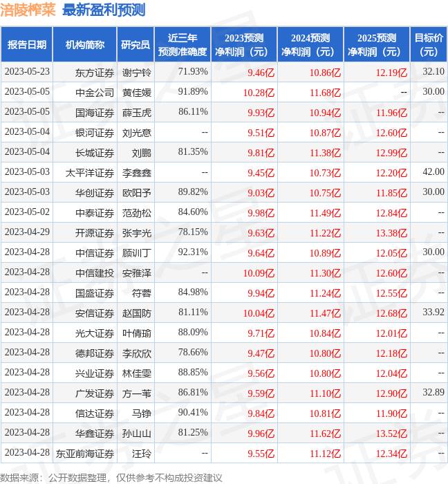Click analyst name 方一苇
Viewport: 448px width, 484px height.
point(137,393)
